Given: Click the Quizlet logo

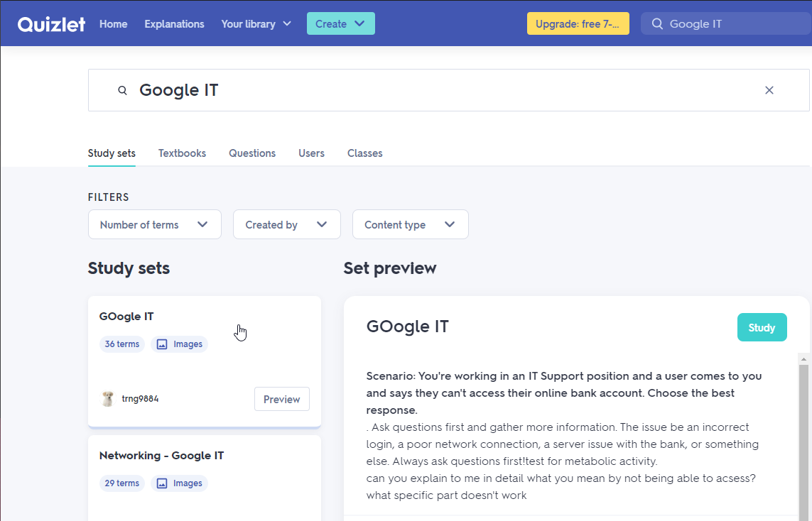Looking at the screenshot, I should pos(51,24).
